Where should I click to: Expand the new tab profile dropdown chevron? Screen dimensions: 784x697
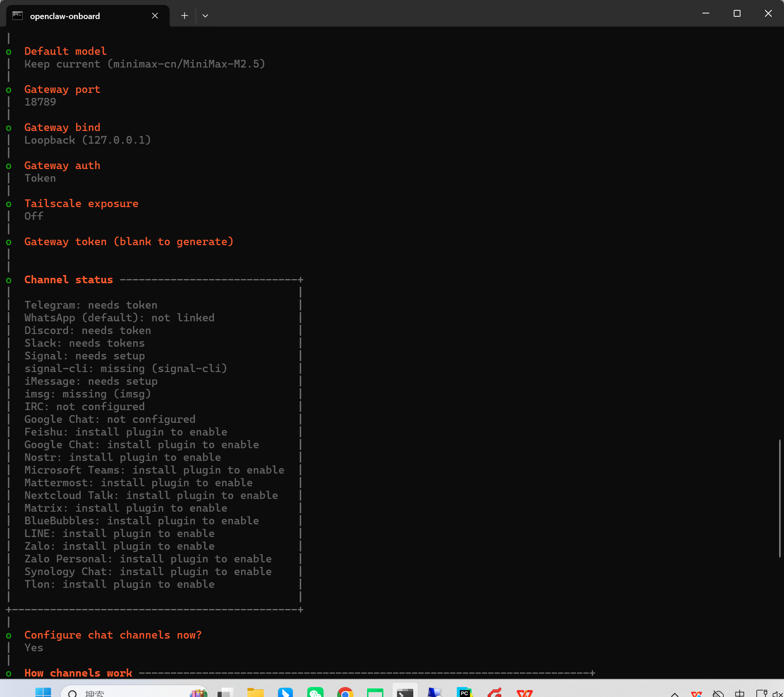[205, 15]
